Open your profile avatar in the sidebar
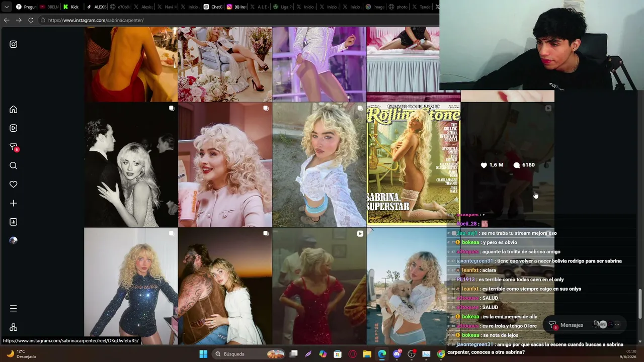 tap(14, 240)
